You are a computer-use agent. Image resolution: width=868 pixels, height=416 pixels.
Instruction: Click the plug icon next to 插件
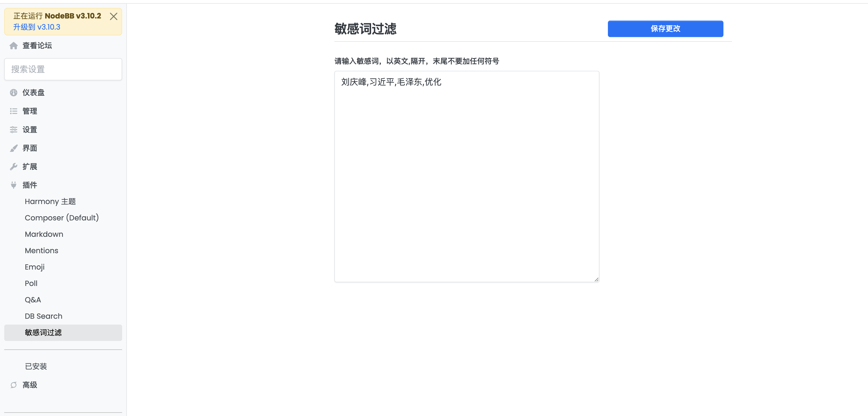coord(13,185)
